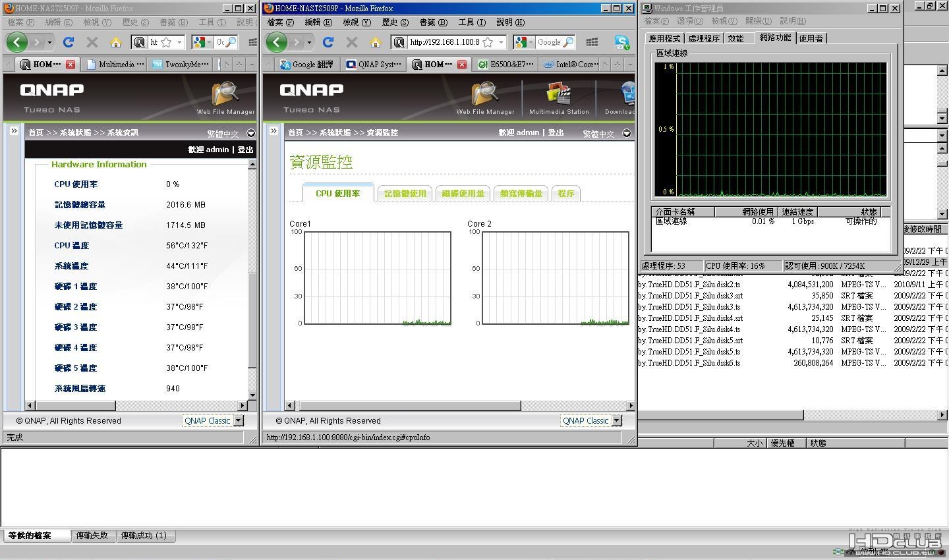Open 書籤 menu in right Firefox
This screenshot has height=560, width=949.
click(x=433, y=22)
